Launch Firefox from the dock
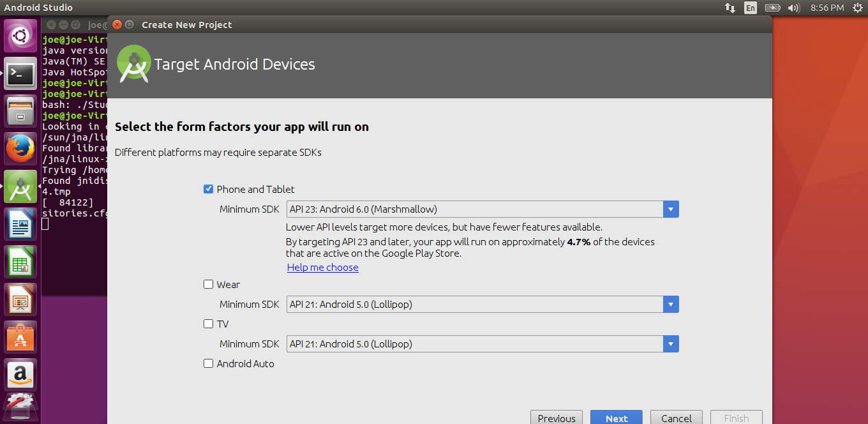This screenshot has height=424, width=868. click(21, 149)
